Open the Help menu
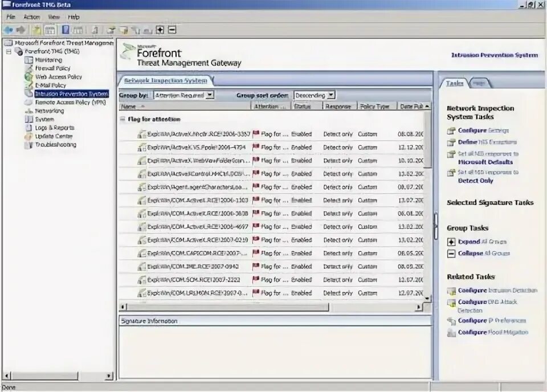Screen dimensions: 547x392 click(x=74, y=17)
